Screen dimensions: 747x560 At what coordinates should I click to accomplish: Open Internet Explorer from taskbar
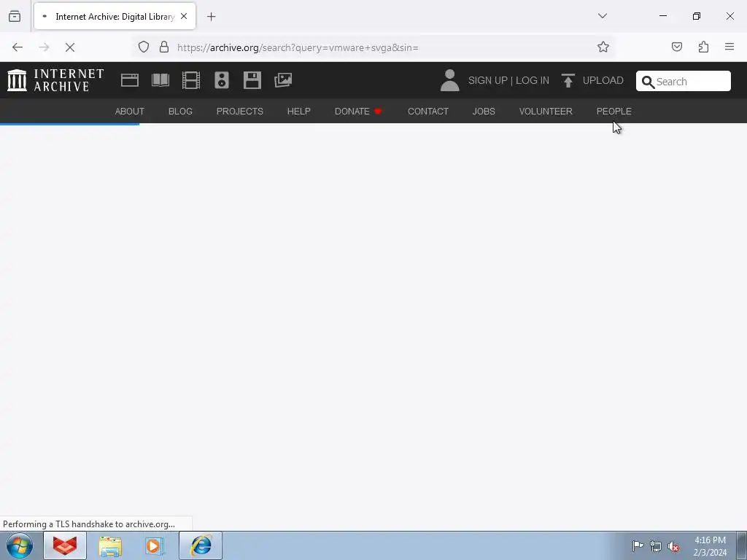(x=201, y=545)
